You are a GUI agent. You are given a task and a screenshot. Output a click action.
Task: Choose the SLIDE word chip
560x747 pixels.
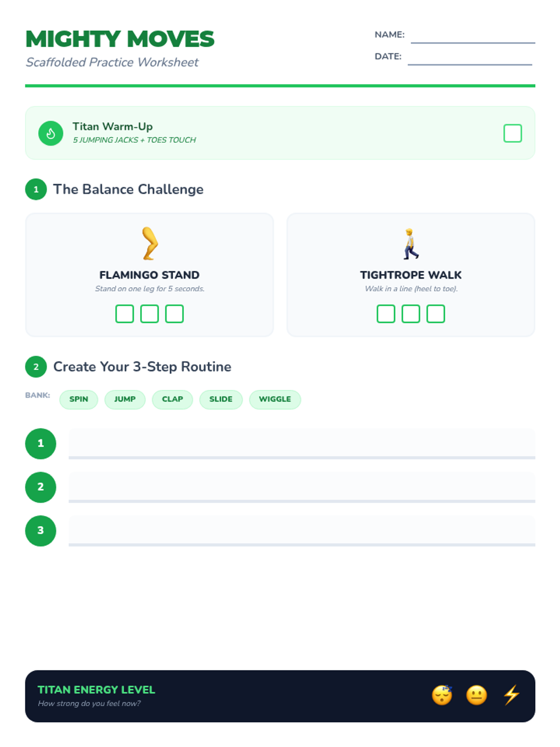[221, 400]
